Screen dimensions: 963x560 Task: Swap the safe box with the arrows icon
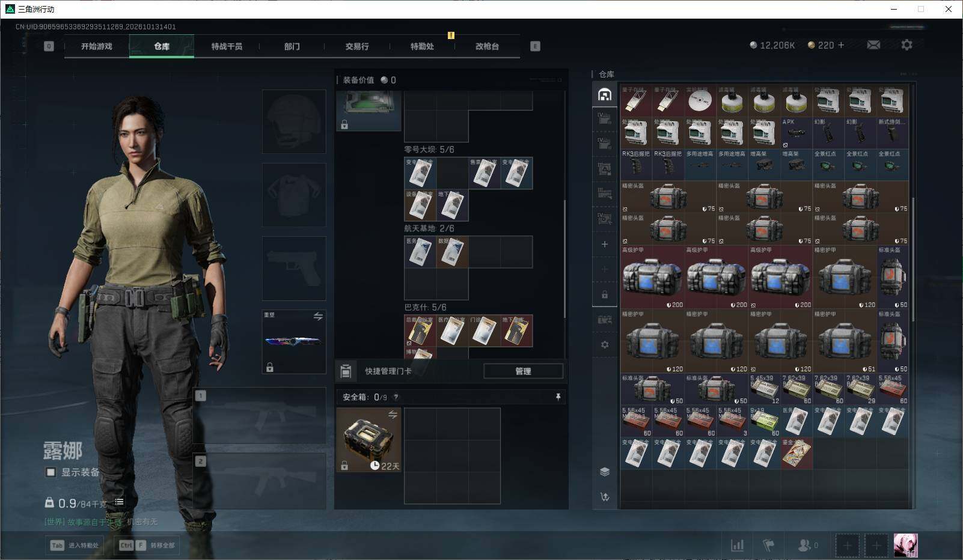click(393, 415)
